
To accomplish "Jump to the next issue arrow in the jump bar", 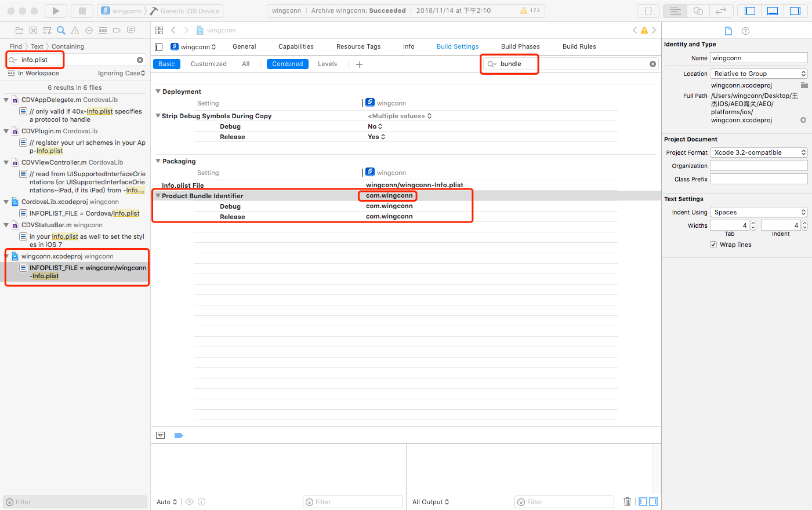I will point(654,30).
